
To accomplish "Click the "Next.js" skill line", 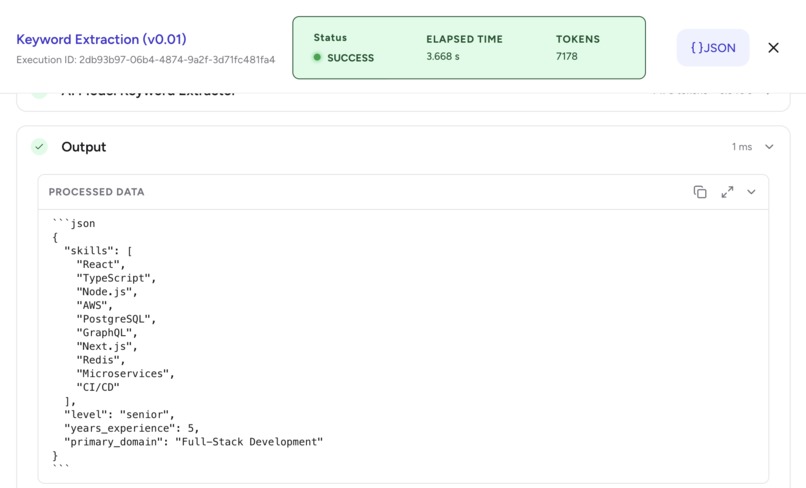I will tap(107, 346).
